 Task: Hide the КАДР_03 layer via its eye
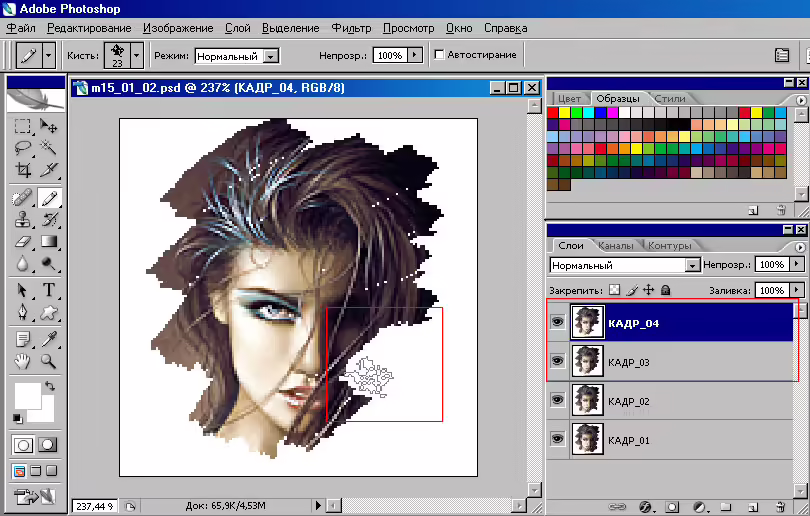557,361
